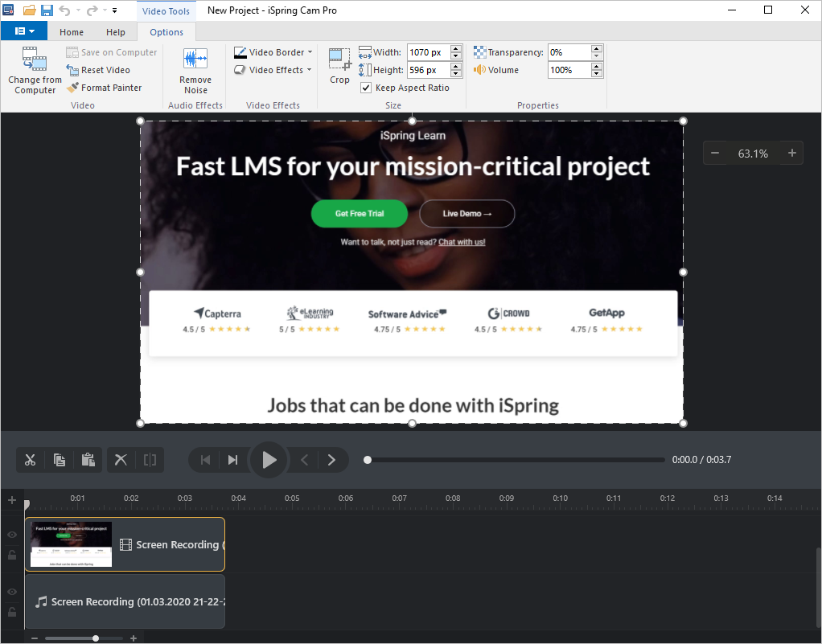The width and height of the screenshot is (822, 644).
Task: Click the playback progress slider handle
Action: tap(368, 460)
